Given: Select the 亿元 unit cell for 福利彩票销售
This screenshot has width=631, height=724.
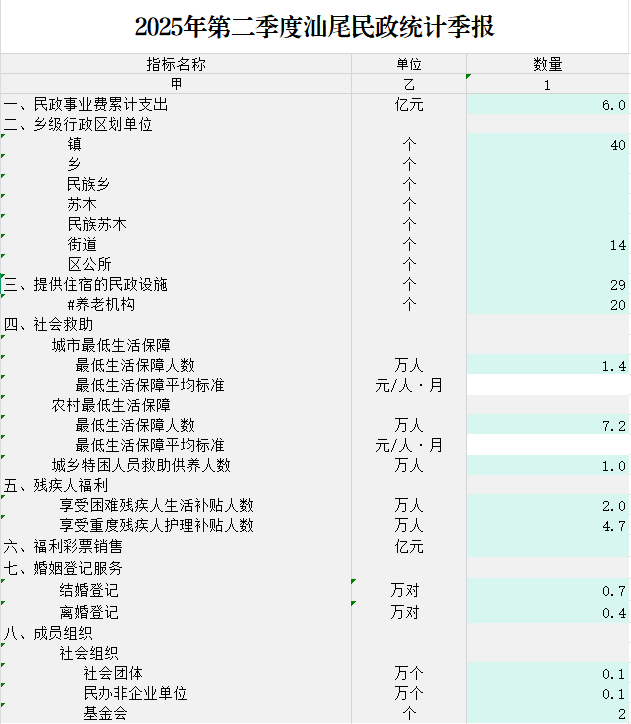Looking at the screenshot, I should [408, 547].
